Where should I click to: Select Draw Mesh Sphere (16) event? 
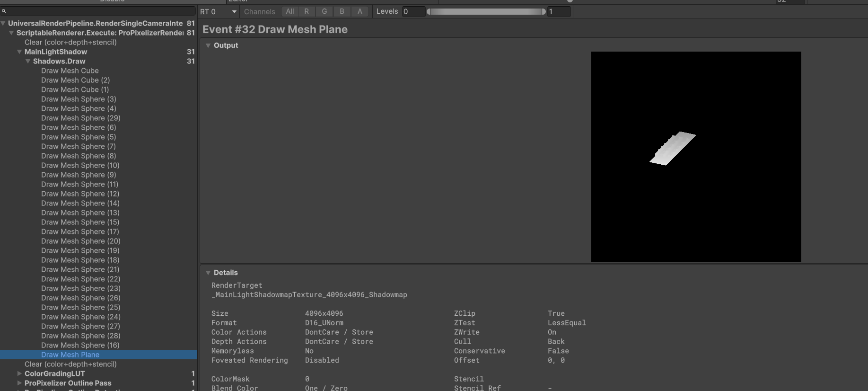pyautogui.click(x=80, y=345)
